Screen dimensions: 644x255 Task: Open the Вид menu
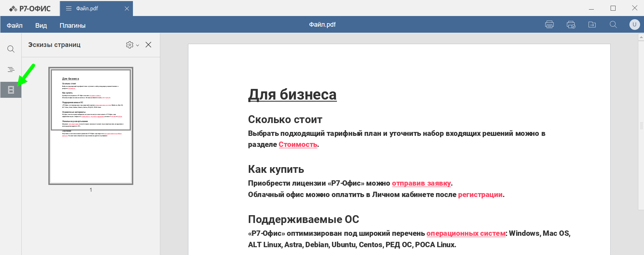tap(41, 26)
